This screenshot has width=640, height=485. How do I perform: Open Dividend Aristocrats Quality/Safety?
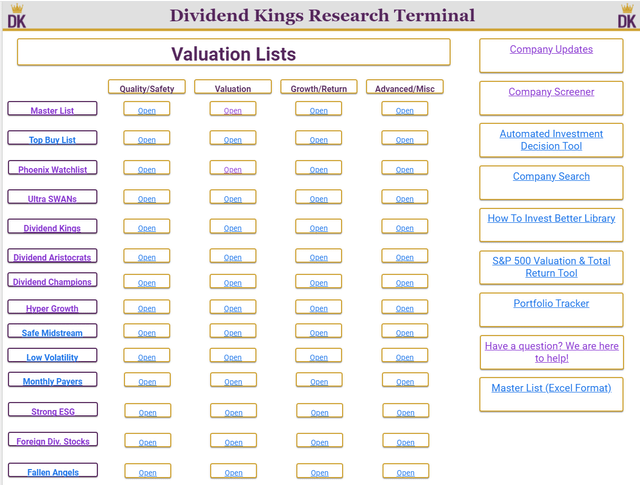click(x=147, y=256)
